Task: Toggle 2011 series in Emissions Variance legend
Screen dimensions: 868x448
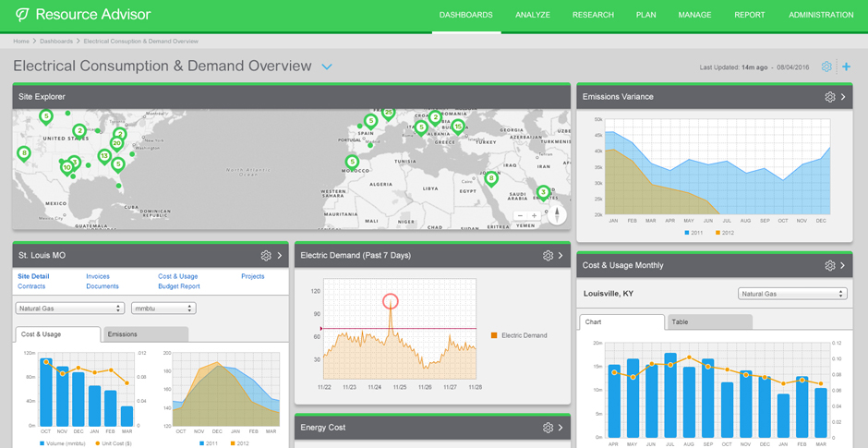Action: [x=693, y=233]
